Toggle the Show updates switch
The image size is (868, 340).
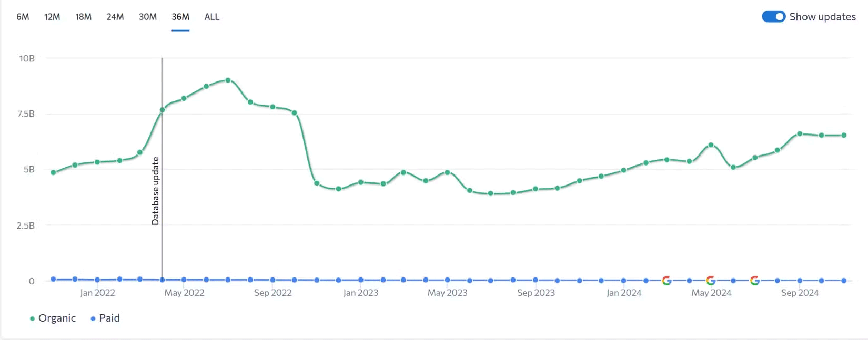pyautogui.click(x=773, y=17)
